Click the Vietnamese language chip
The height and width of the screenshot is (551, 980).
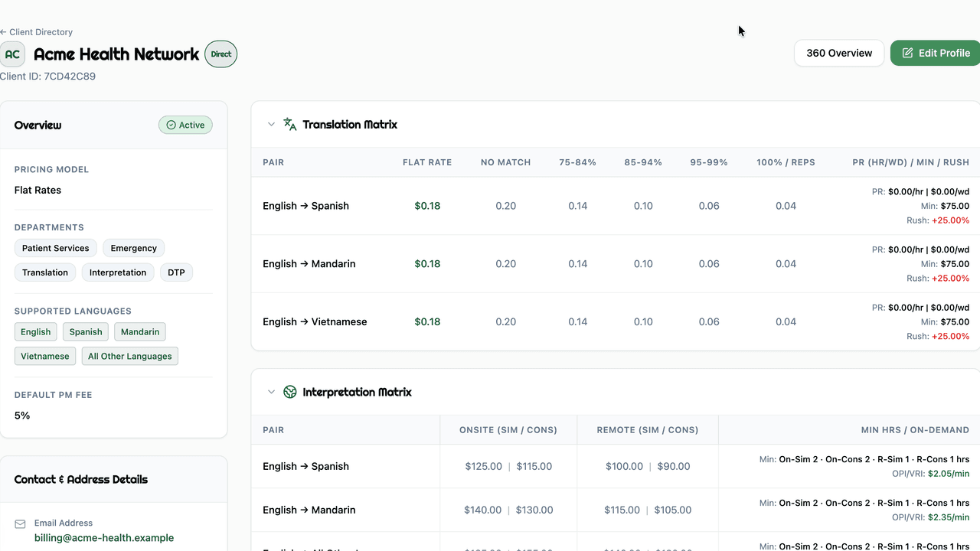coord(45,356)
